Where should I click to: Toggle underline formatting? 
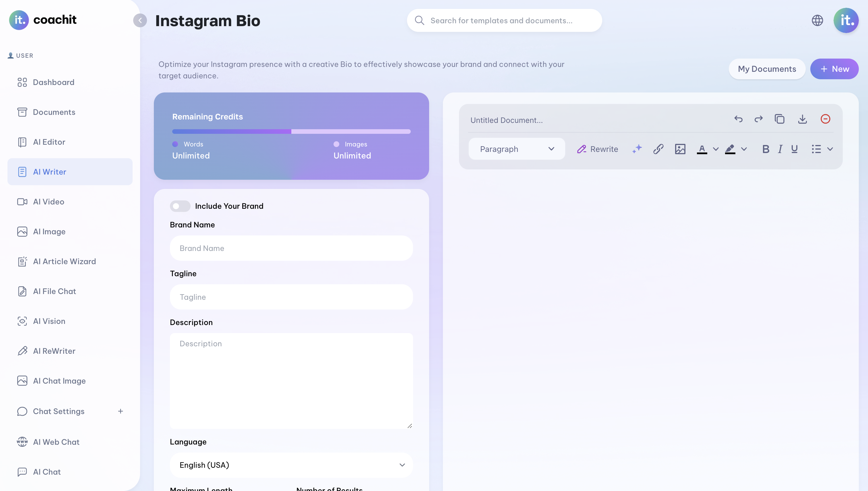[794, 149]
